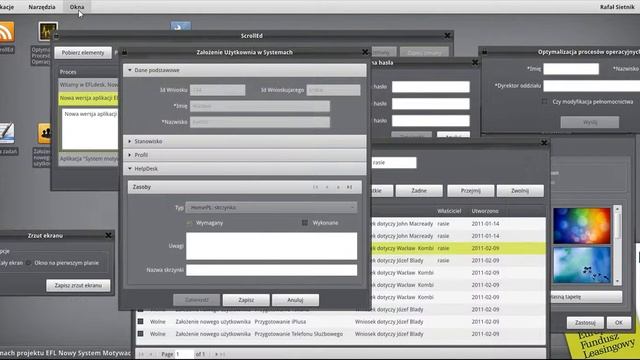
Task: Select the blue-green wallpaper thumbnail
Action: point(582,265)
